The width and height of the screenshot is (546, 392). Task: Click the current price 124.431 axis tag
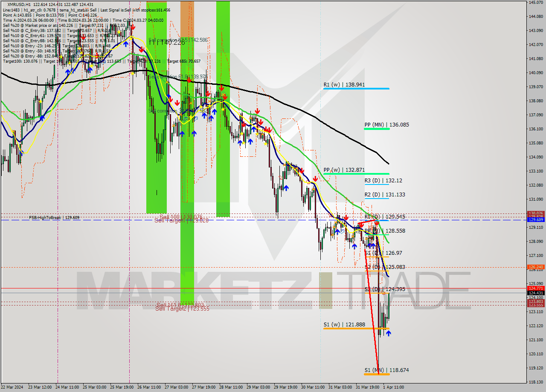tap(536, 293)
